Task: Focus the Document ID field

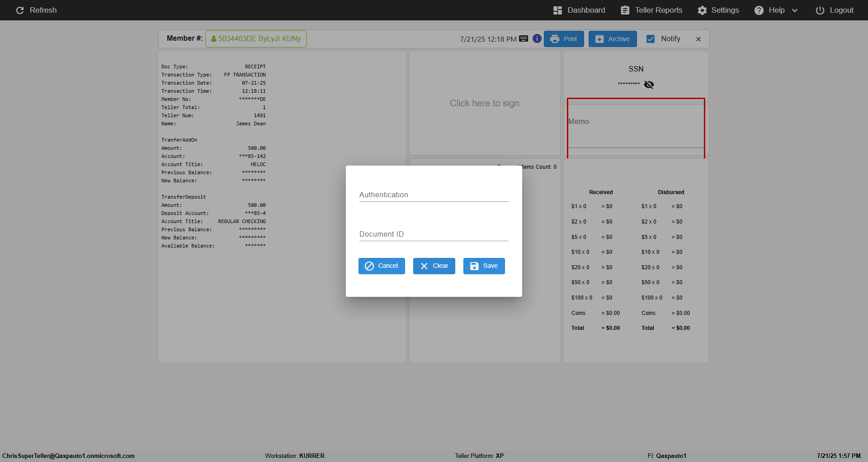Action: [x=434, y=234]
